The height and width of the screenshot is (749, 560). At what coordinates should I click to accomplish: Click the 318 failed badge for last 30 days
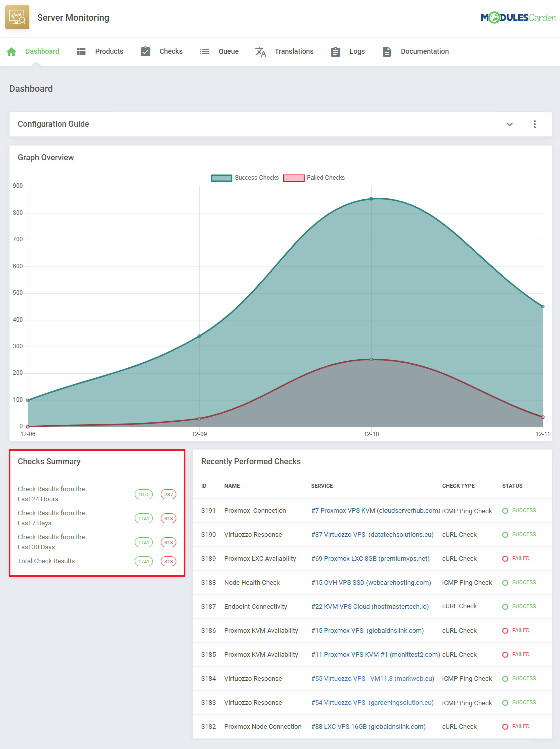[x=169, y=543]
